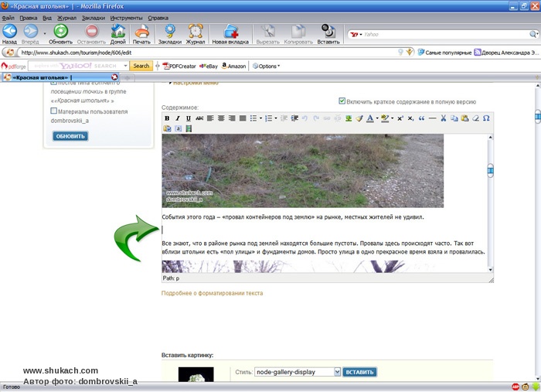
Task: Click editor vertical scrollbar thumb
Action: (x=490, y=170)
